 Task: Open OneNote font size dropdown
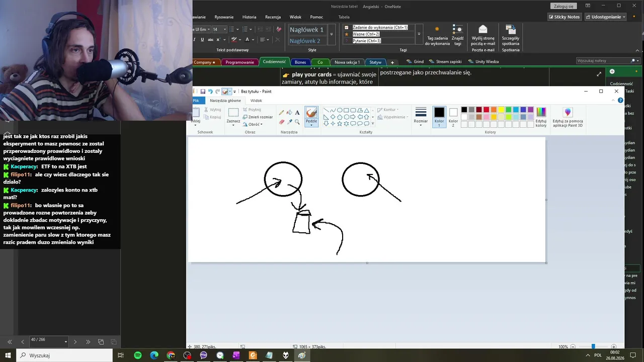225,29
